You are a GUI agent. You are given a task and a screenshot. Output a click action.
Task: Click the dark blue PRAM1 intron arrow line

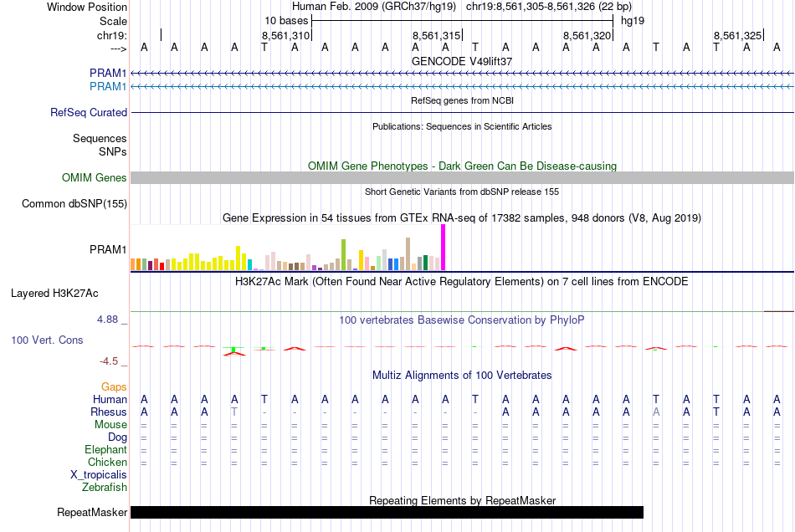tap(462, 74)
